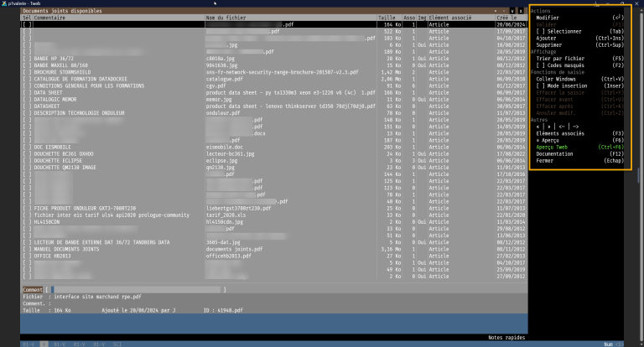Viewport: 644px width, 347px height.
Task: Enable the Codes masqués option
Action: (540, 65)
